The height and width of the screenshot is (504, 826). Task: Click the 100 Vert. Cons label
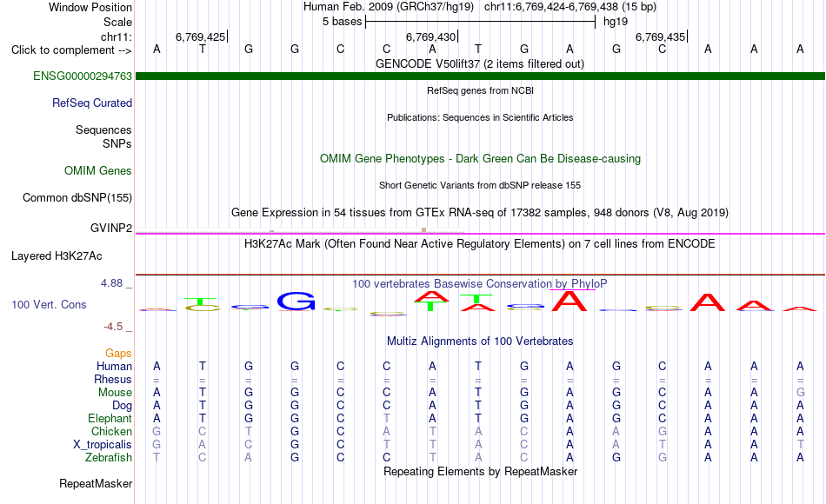coord(49,304)
